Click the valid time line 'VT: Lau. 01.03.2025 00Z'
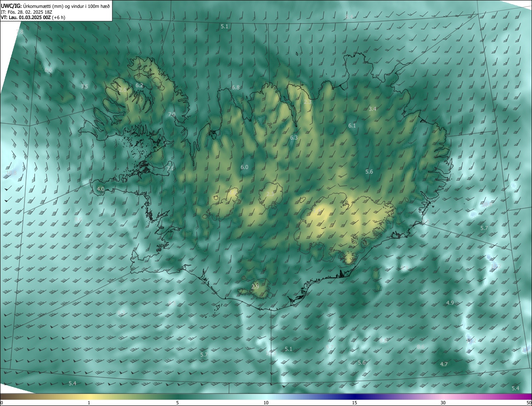Screen dimensions: 532x406 click(33, 17)
